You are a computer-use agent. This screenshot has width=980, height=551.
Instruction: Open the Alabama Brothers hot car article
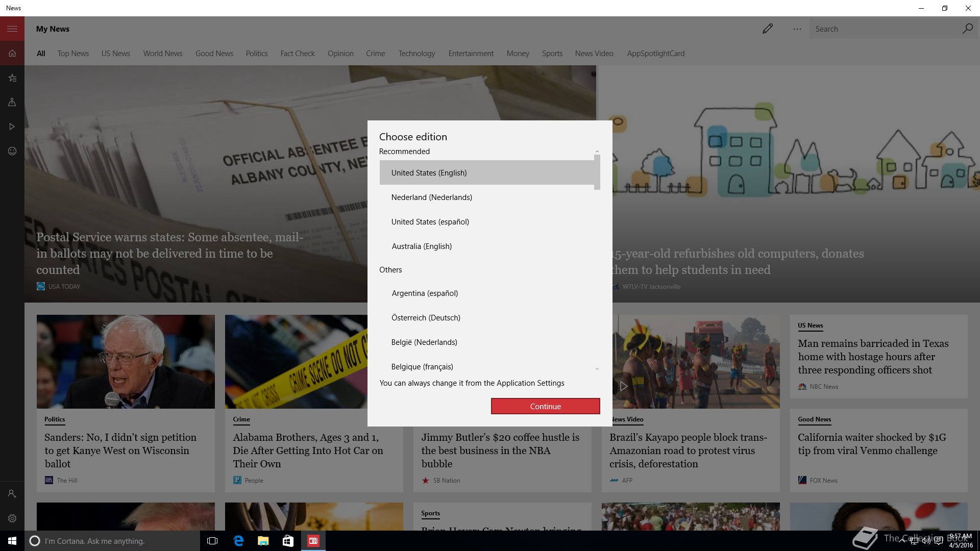pyautogui.click(x=308, y=450)
